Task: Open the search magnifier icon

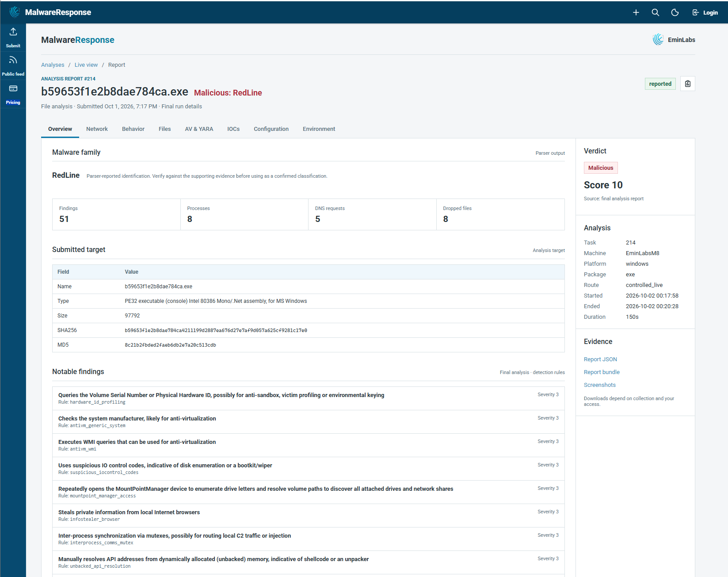Action: click(x=656, y=12)
